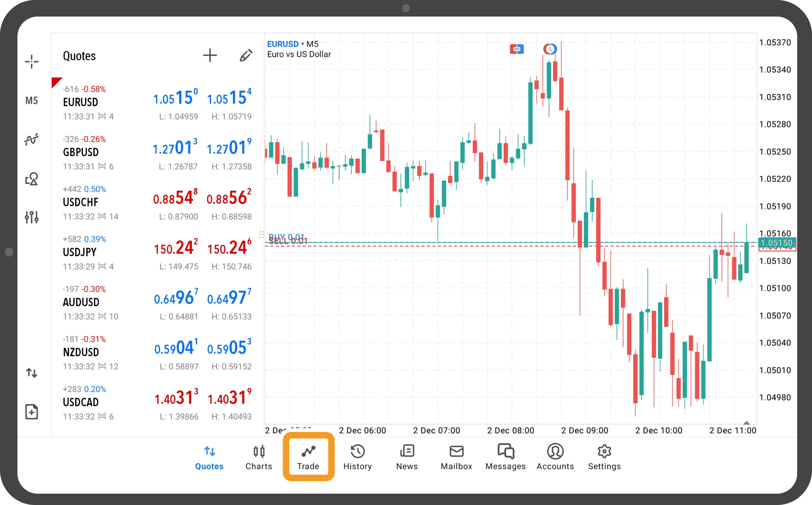The image size is (812, 505).
Task: Go to the Charts tab
Action: [x=259, y=457]
